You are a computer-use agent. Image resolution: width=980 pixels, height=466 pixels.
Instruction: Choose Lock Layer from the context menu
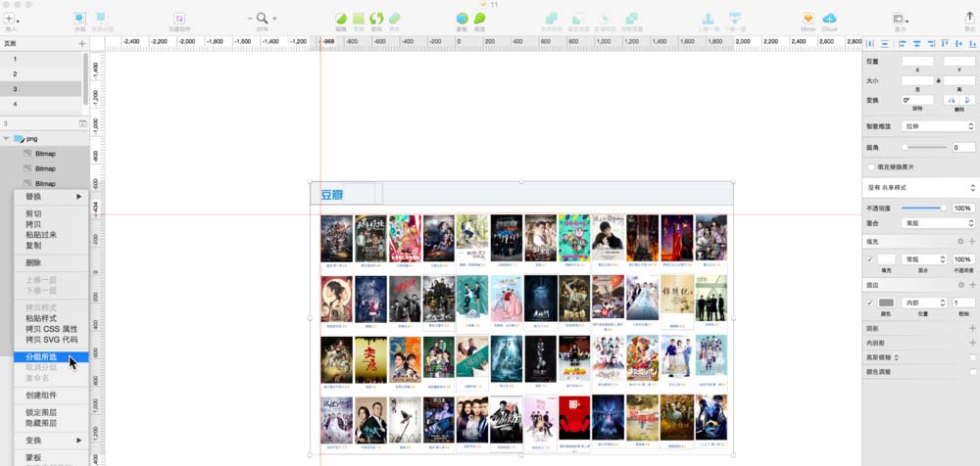point(51,412)
